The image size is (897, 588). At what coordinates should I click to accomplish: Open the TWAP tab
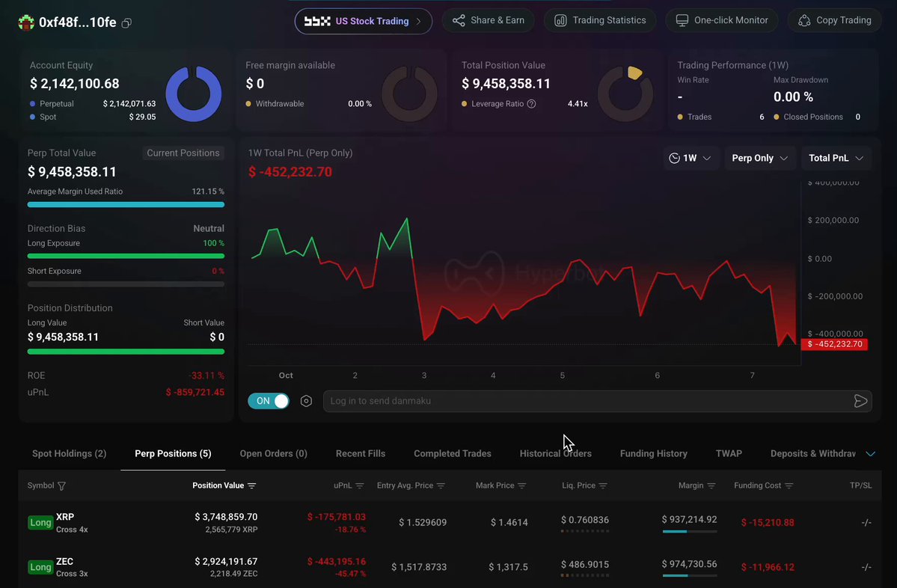[x=729, y=453]
